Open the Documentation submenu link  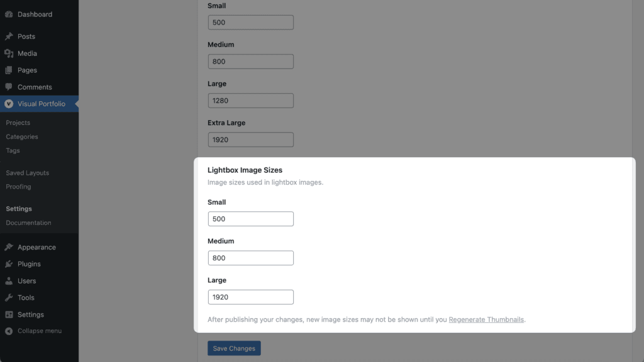(29, 222)
